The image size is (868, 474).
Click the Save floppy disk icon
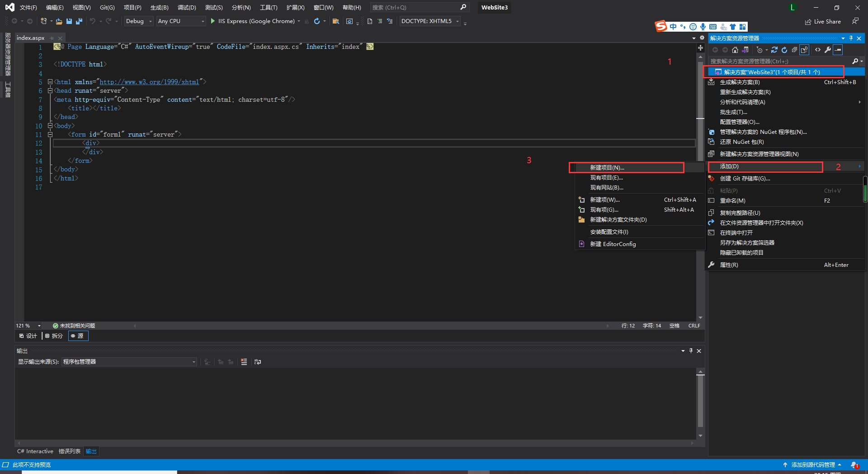(x=69, y=21)
